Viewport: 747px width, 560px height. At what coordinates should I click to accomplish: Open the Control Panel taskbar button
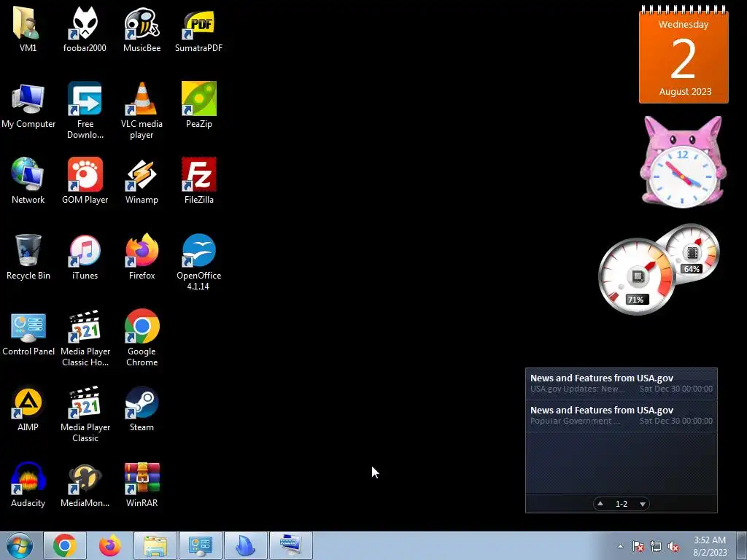point(201,545)
